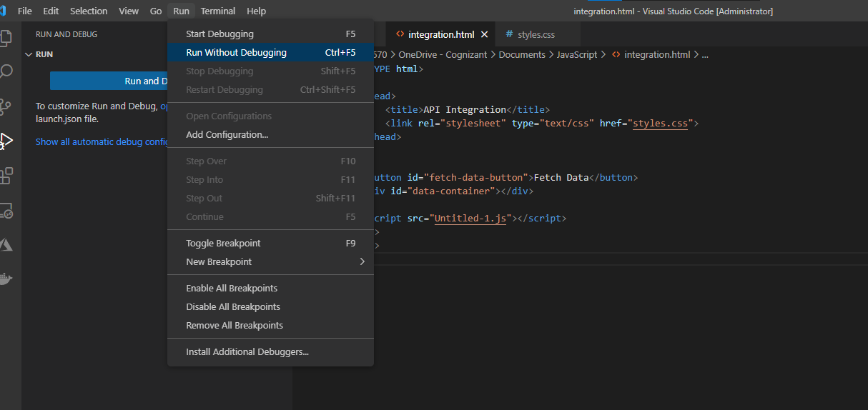Choose Enable All Breakpoints
The width and height of the screenshot is (868, 410).
[x=270, y=288]
